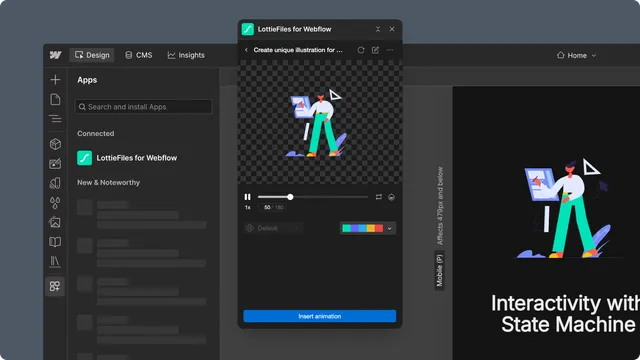The width and height of the screenshot is (640, 360).
Task: Open the Default theme dropdown
Action: coord(273,228)
